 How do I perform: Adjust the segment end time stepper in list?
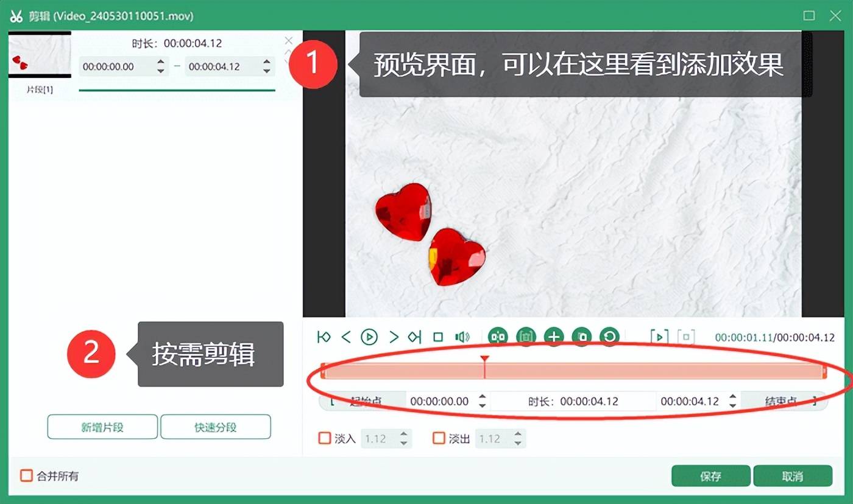[266, 66]
